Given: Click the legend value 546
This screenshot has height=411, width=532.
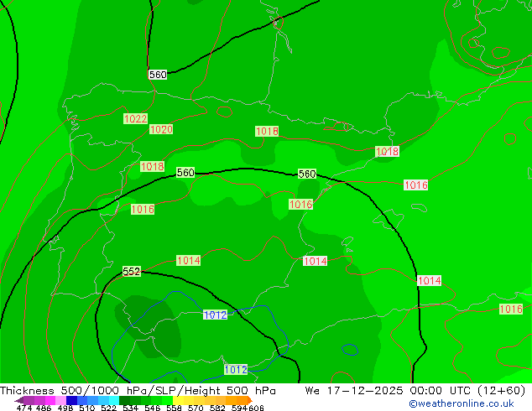Looking at the screenshot, I should (152, 408).
